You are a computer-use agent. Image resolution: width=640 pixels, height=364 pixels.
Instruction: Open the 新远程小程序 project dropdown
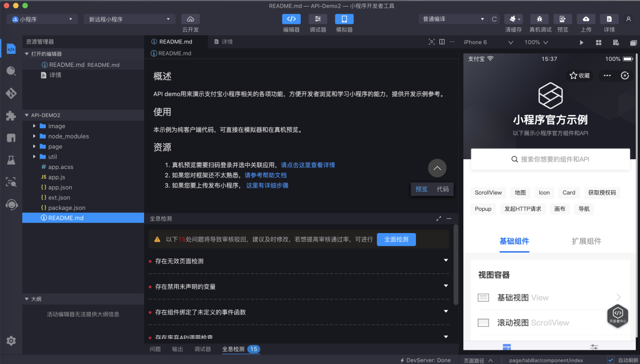pyautogui.click(x=129, y=19)
